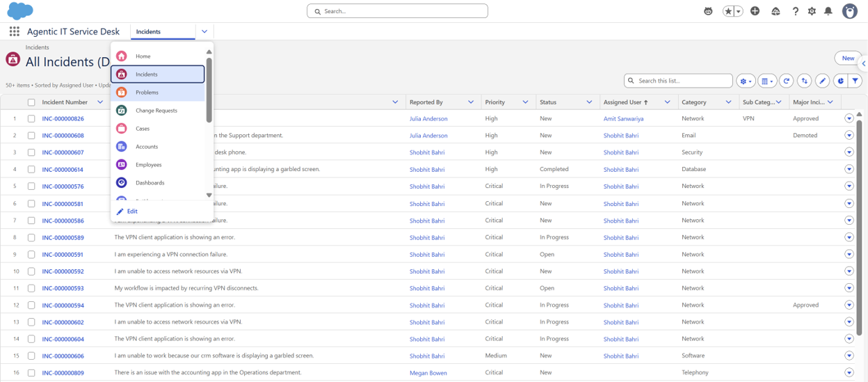
Task: Open the App Launcher grid icon
Action: (15, 31)
